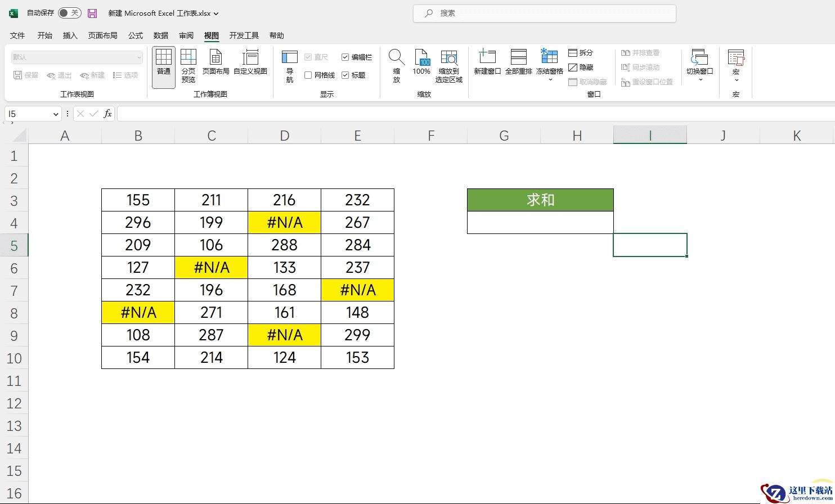The height and width of the screenshot is (504, 835).
Task: Switch to Page Break Preview (分页预览)
Action: 188,66
